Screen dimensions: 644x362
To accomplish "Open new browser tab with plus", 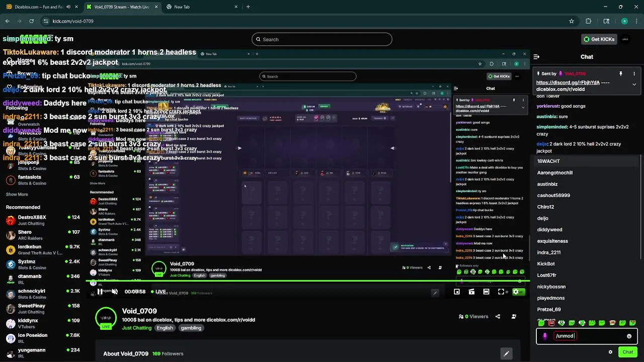I will pyautogui.click(x=248, y=7).
